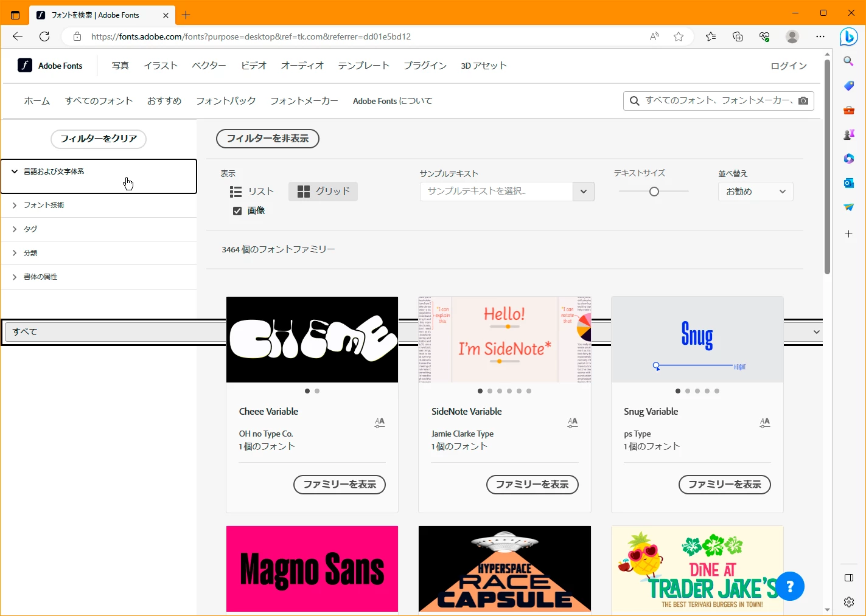Open サンプルテキスト dropdown arrow

pyautogui.click(x=584, y=192)
